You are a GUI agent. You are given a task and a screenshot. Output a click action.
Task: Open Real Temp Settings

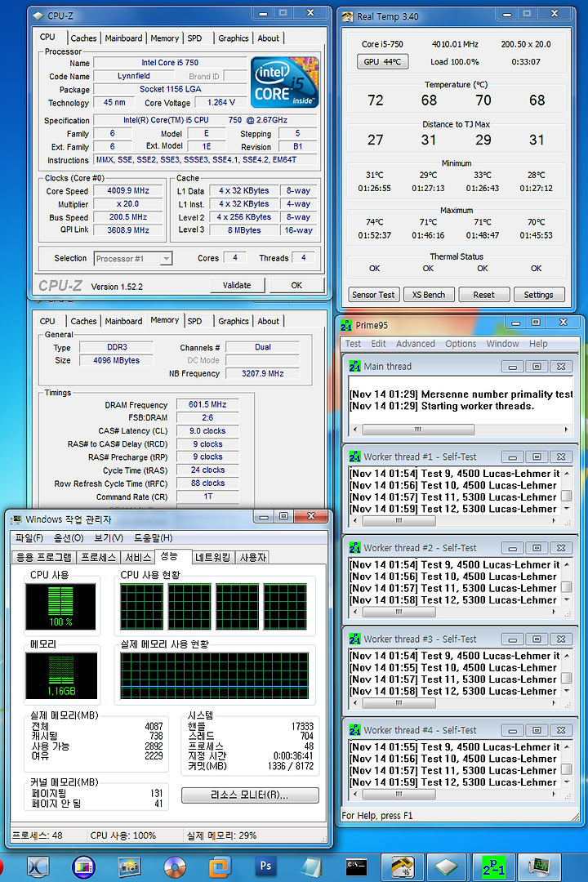coord(538,295)
